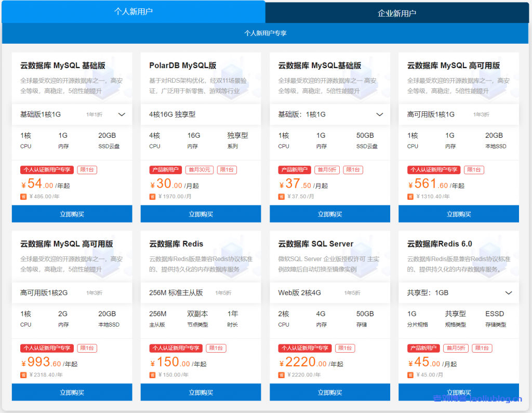The width and height of the screenshot is (532, 413).
Task: Click the 个人新用户专享 banner
Action: tap(266, 32)
